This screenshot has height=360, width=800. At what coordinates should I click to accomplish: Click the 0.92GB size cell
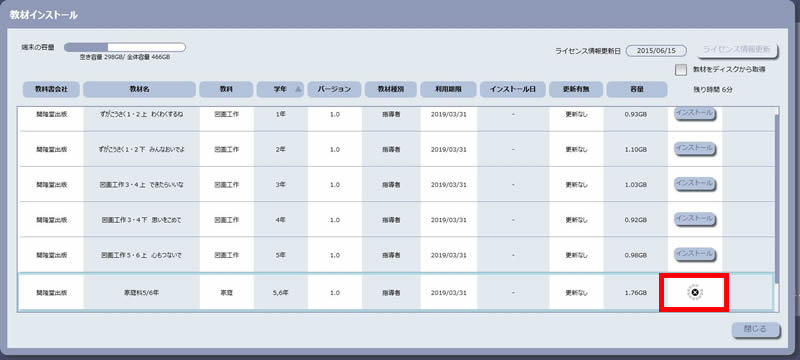pos(635,220)
